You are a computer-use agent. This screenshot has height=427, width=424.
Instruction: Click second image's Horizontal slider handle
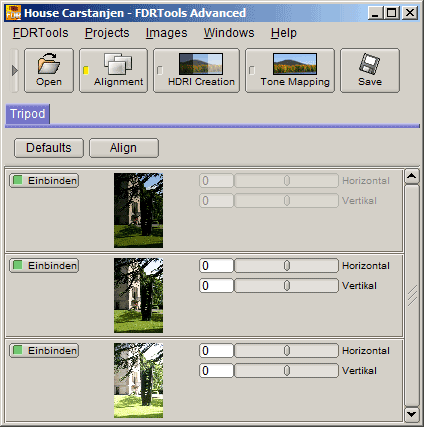click(x=287, y=266)
